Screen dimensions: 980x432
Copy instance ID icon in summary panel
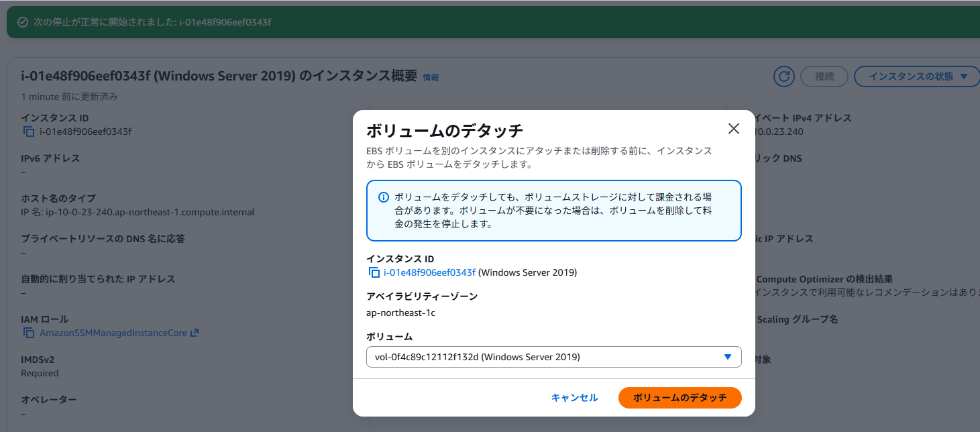point(29,131)
